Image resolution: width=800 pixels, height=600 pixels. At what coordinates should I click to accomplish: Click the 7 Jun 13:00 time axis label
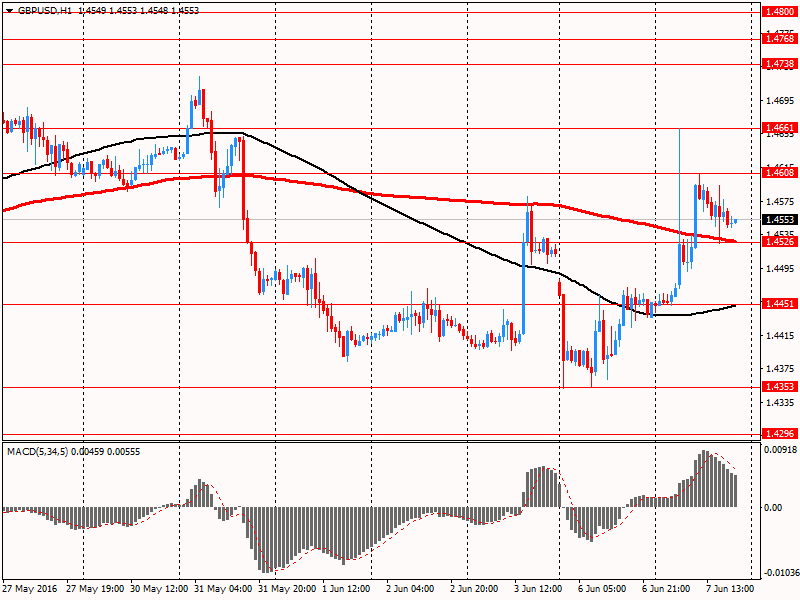[730, 589]
